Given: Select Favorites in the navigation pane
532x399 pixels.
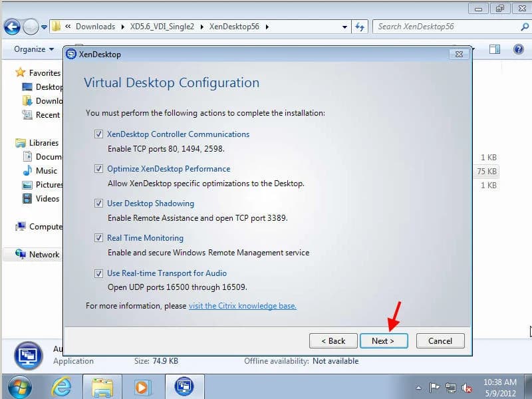Looking at the screenshot, I should pos(45,73).
